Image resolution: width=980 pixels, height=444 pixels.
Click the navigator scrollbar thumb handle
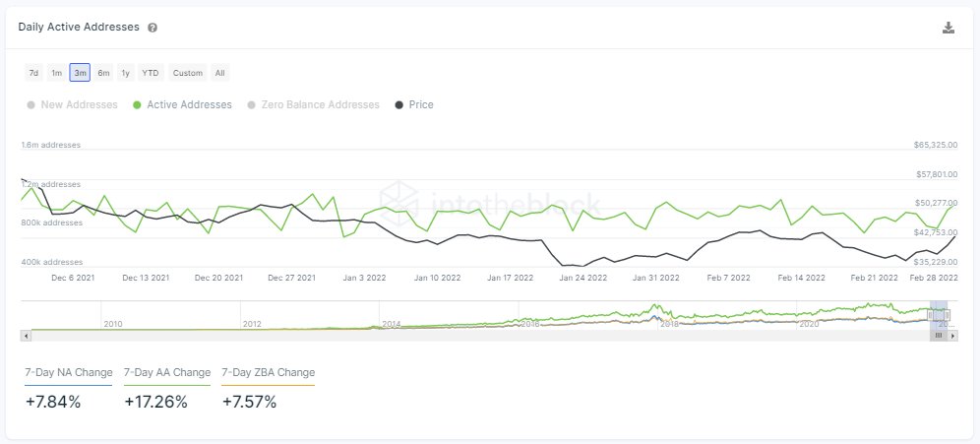pos(939,336)
